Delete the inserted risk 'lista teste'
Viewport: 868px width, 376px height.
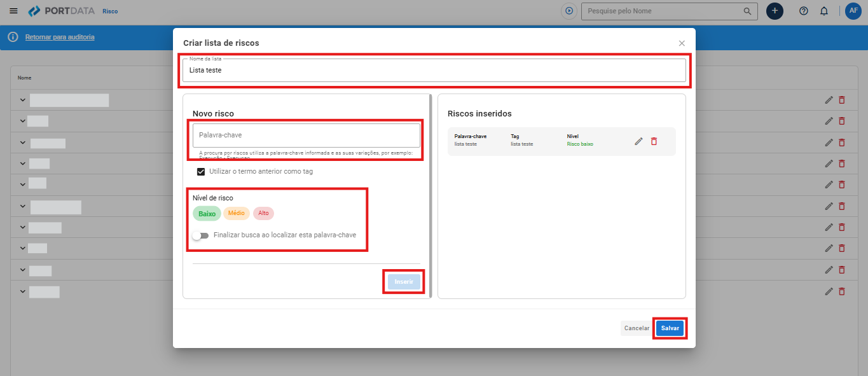click(654, 141)
